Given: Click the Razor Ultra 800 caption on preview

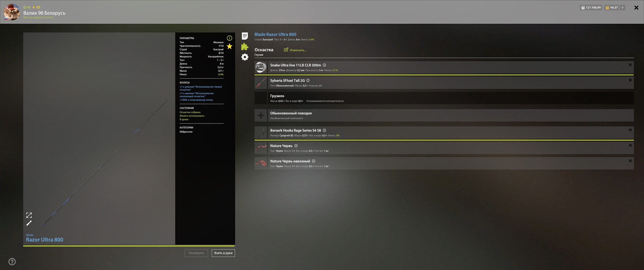Looking at the screenshot, I should [x=45, y=240].
